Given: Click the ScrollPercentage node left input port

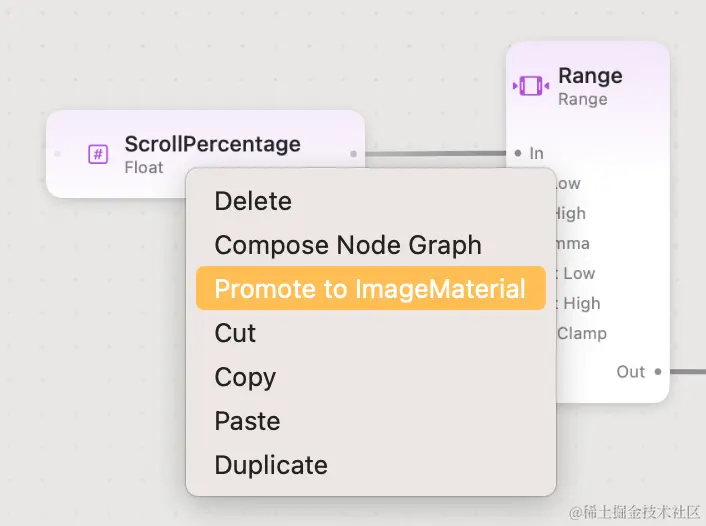Looking at the screenshot, I should (57, 154).
